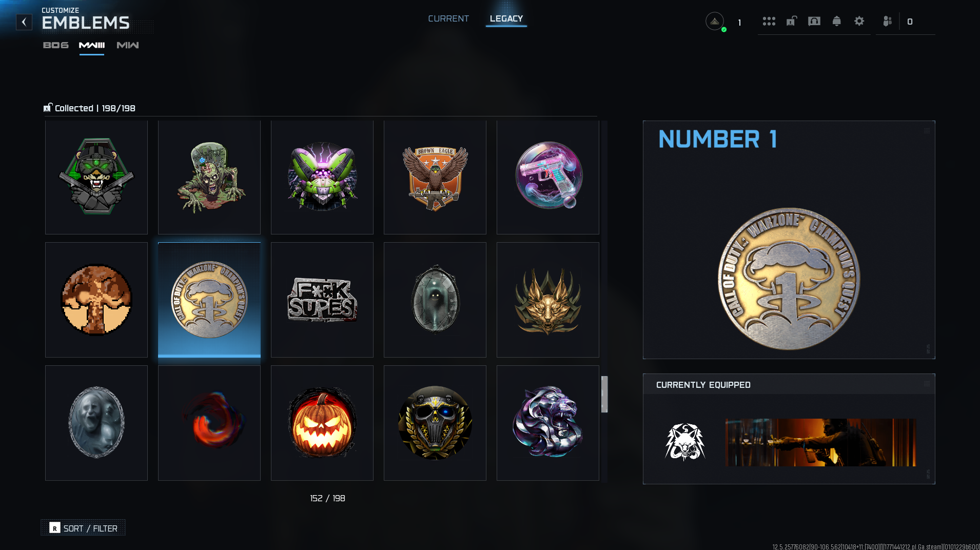
Task: Switch to the Current tab
Action: pos(448,18)
